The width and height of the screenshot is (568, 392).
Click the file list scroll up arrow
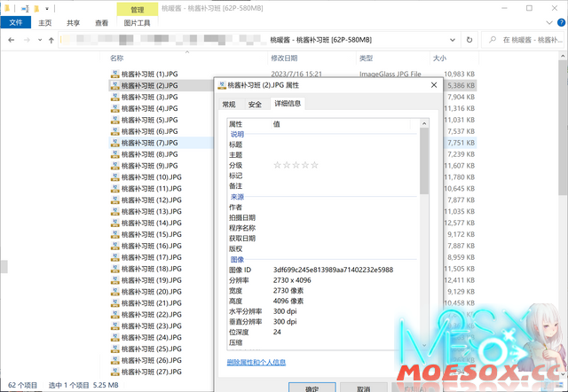click(x=563, y=57)
